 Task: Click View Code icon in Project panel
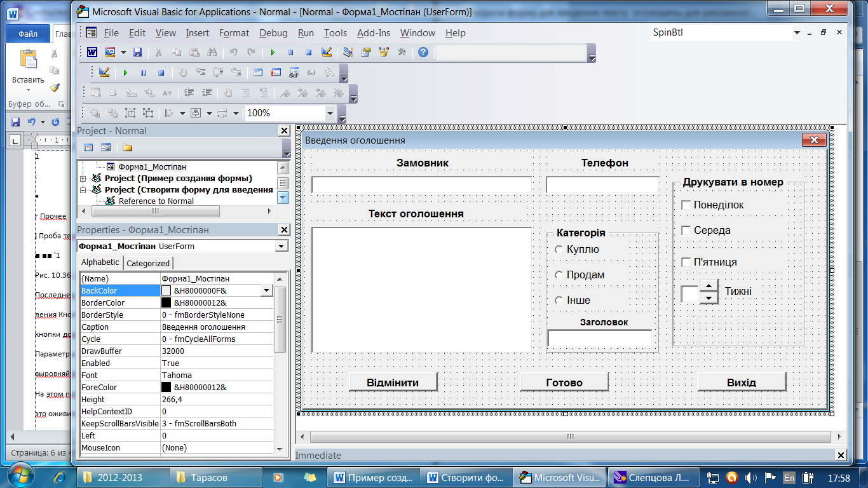pyautogui.click(x=88, y=147)
